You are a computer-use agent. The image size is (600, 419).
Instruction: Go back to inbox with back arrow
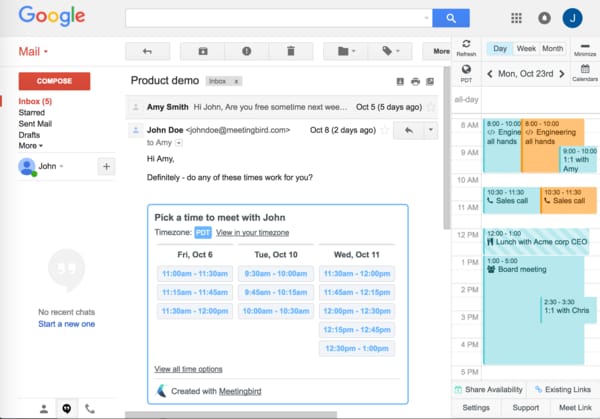coord(147,51)
